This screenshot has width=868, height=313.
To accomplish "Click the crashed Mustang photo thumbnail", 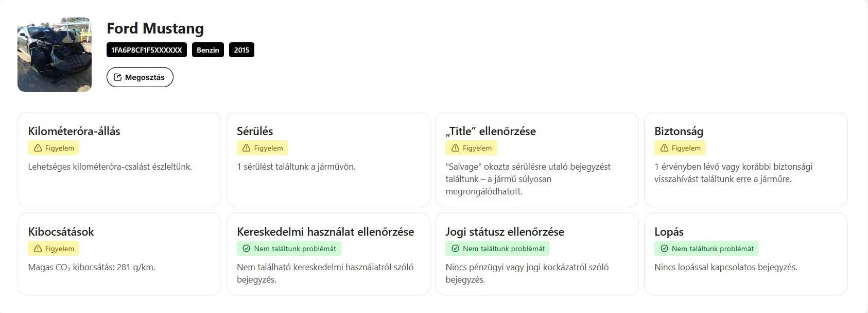I will [x=54, y=54].
